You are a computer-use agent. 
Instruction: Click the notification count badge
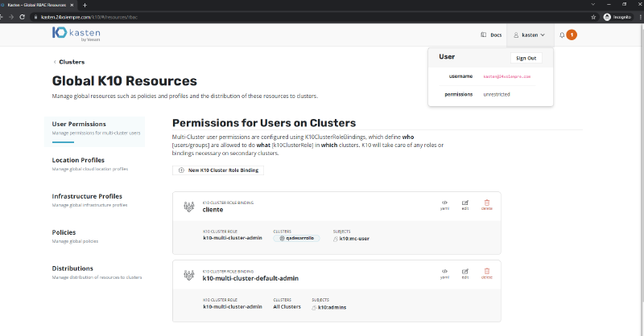coord(572,35)
